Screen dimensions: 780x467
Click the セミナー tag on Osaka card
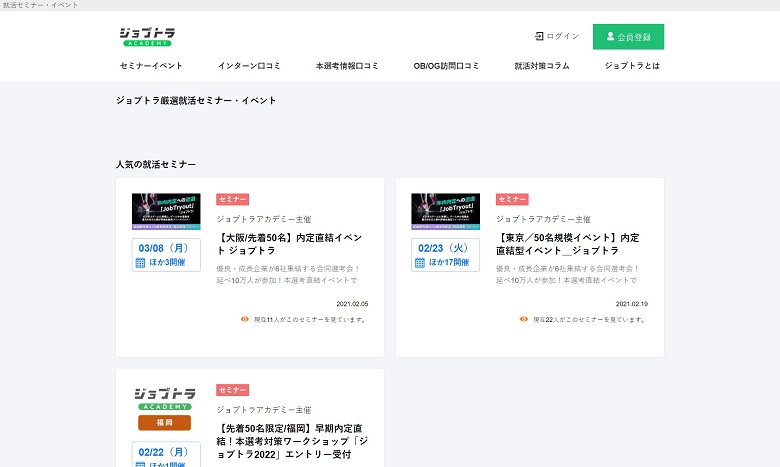coord(232,199)
